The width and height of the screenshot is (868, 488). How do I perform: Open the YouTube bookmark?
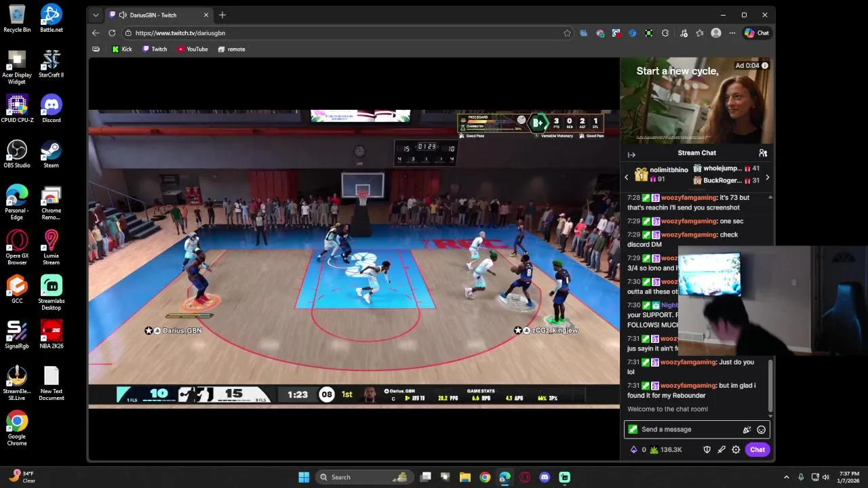coord(193,49)
